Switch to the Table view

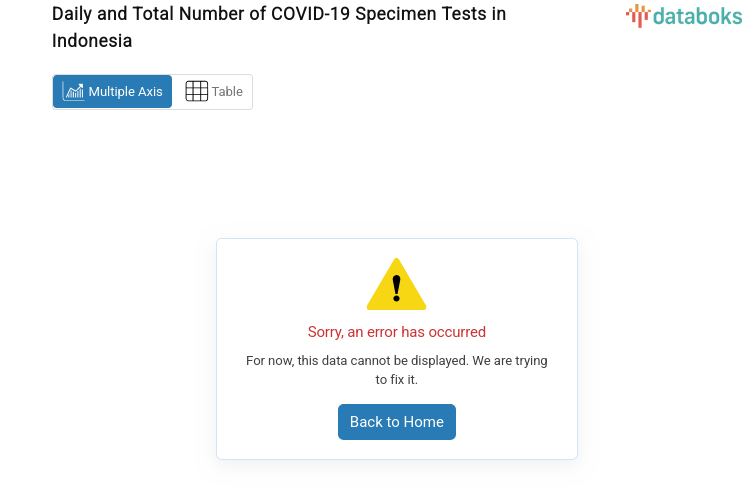point(213,92)
